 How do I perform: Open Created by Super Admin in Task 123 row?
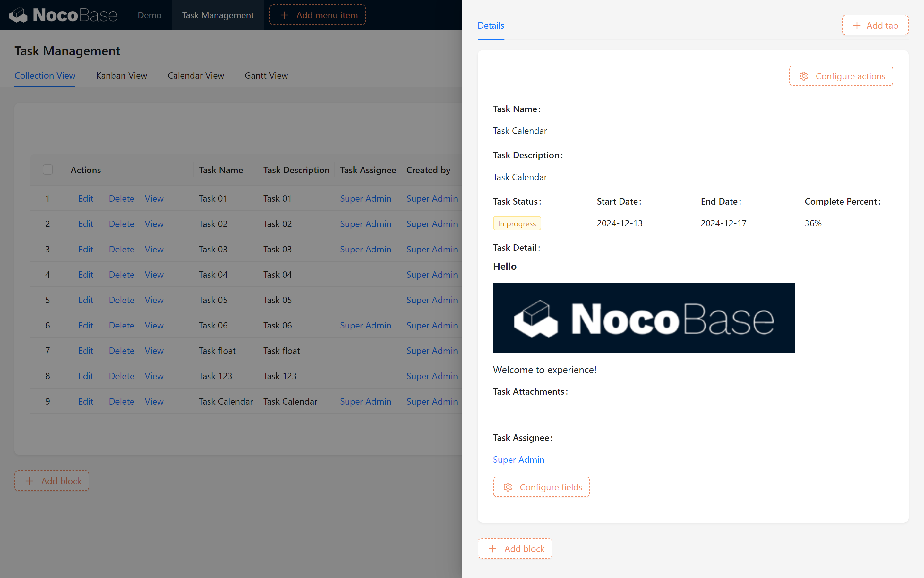432,376
